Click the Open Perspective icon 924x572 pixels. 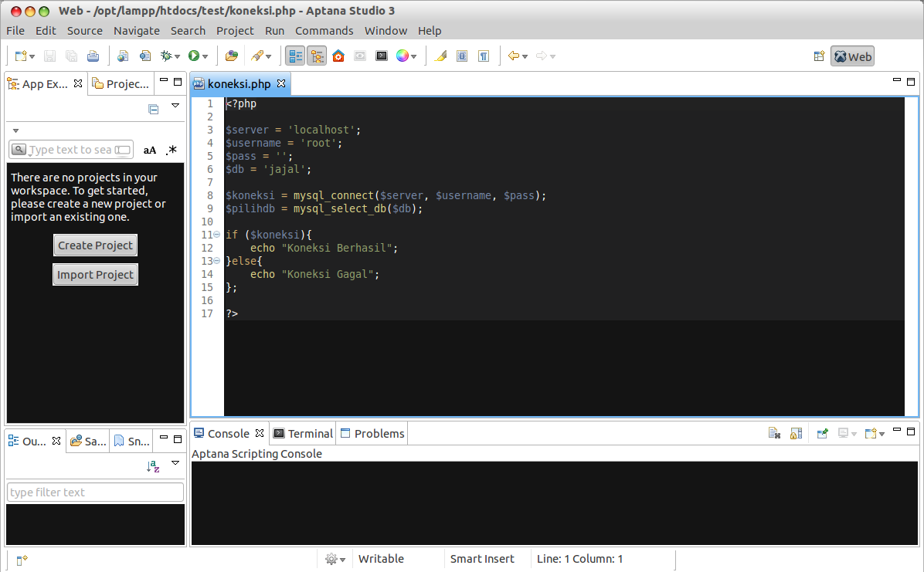pos(819,56)
